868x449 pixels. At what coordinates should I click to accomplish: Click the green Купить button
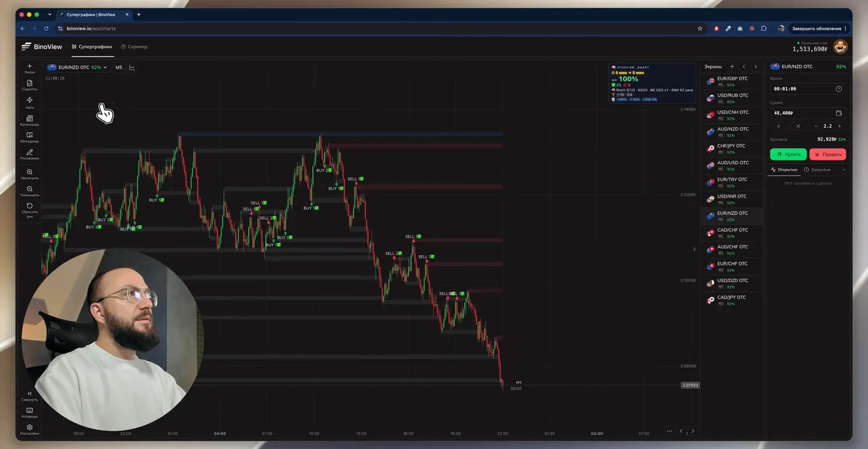tap(788, 155)
